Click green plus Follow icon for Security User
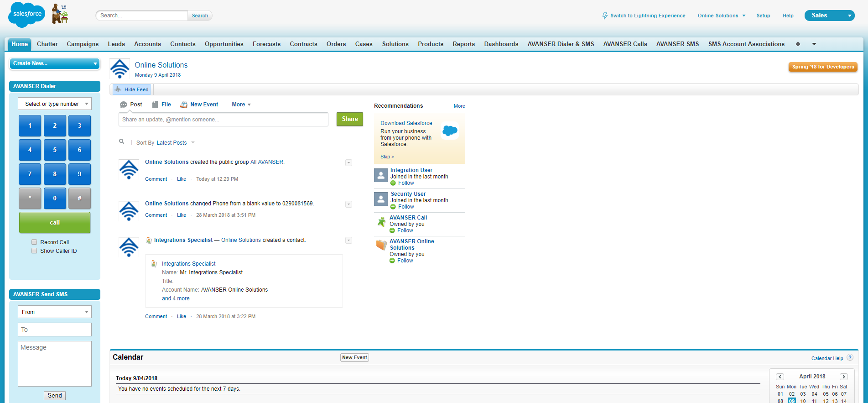This screenshot has width=868, height=403. pyautogui.click(x=393, y=207)
